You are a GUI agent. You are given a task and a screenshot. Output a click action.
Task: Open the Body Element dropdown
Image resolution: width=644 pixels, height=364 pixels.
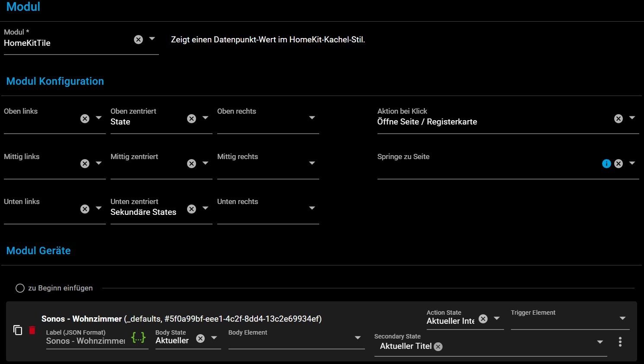coord(358,338)
